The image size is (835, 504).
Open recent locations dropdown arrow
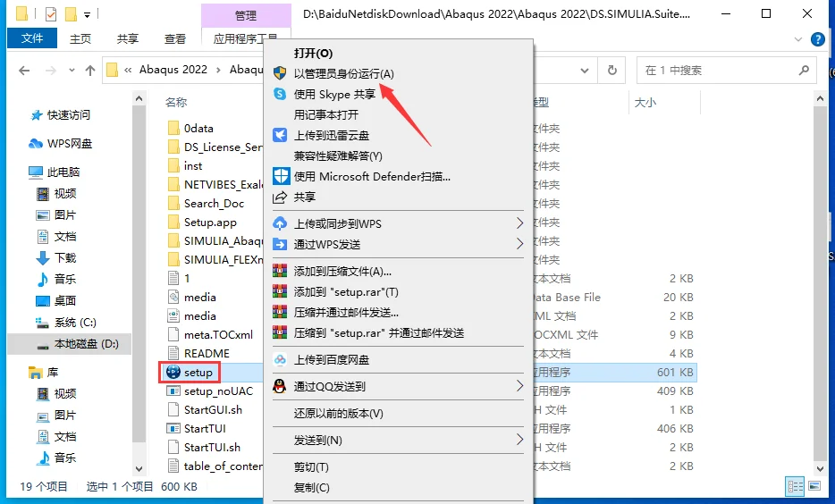(x=72, y=71)
